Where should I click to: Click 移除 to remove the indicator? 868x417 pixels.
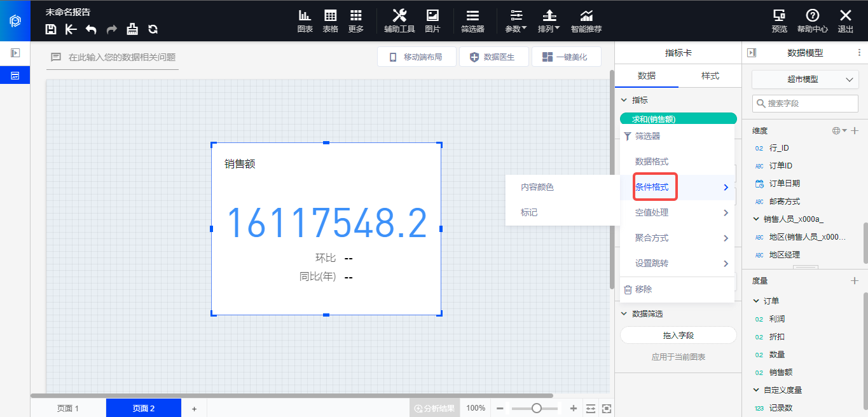pos(677,289)
